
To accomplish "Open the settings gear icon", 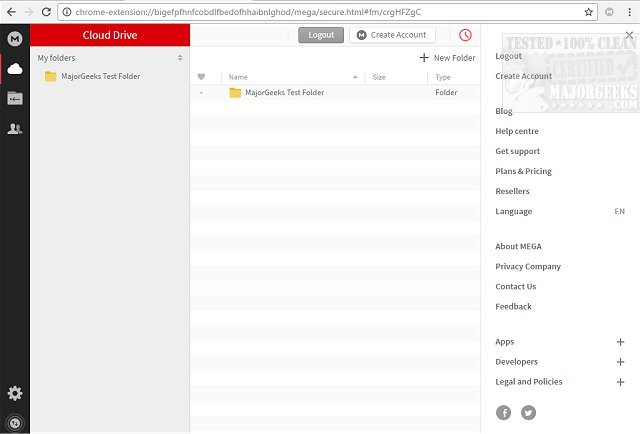I will click(x=14, y=393).
